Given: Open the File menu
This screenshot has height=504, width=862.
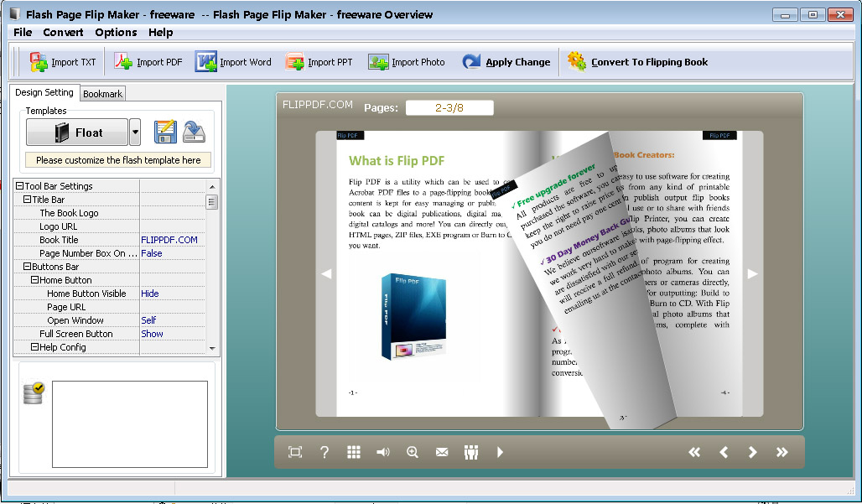Looking at the screenshot, I should pos(23,33).
